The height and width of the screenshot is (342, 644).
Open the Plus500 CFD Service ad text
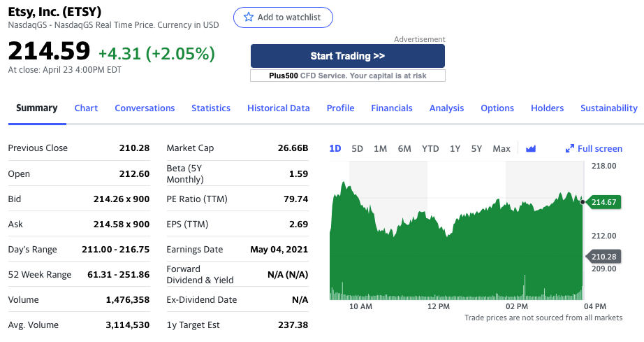[x=347, y=76]
